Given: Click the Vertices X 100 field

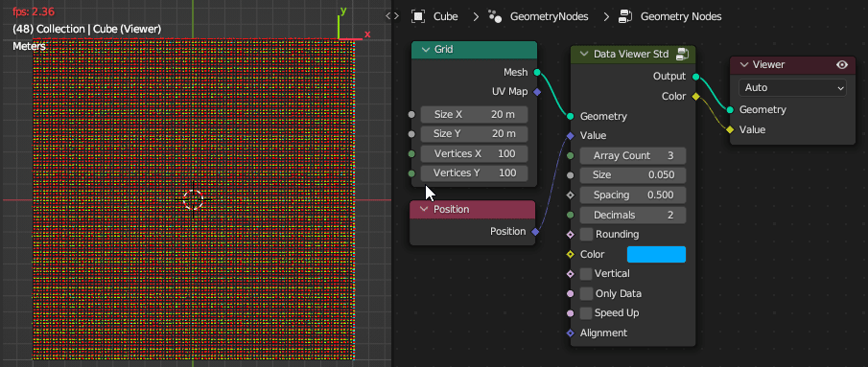Looking at the screenshot, I should [474, 153].
